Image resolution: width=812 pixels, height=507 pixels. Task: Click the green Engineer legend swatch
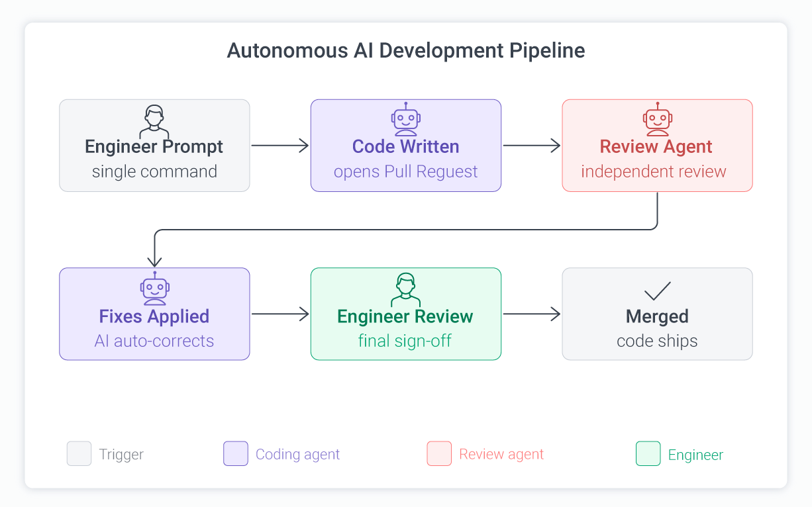pyautogui.click(x=648, y=454)
